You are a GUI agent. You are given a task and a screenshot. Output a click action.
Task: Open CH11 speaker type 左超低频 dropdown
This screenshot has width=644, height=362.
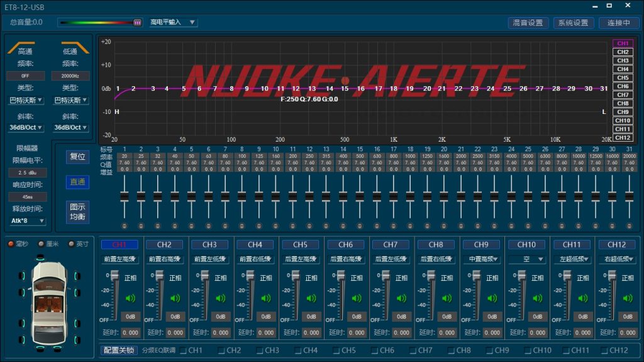tap(572, 259)
